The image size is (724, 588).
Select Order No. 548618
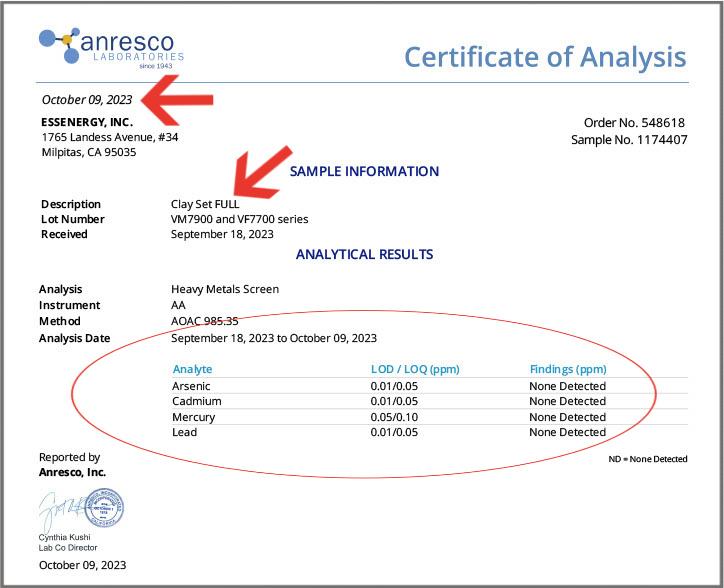point(634,123)
